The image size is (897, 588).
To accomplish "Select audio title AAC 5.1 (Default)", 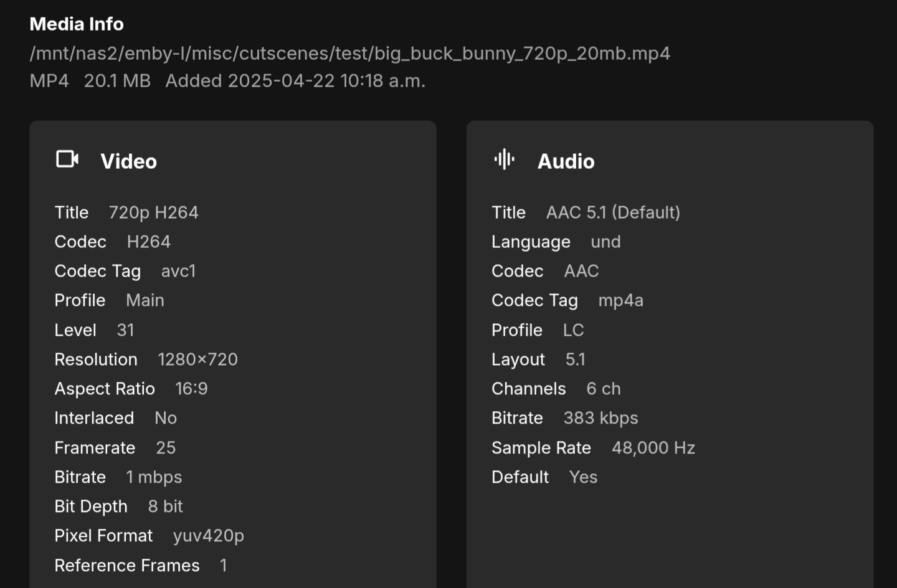I will pyautogui.click(x=613, y=212).
